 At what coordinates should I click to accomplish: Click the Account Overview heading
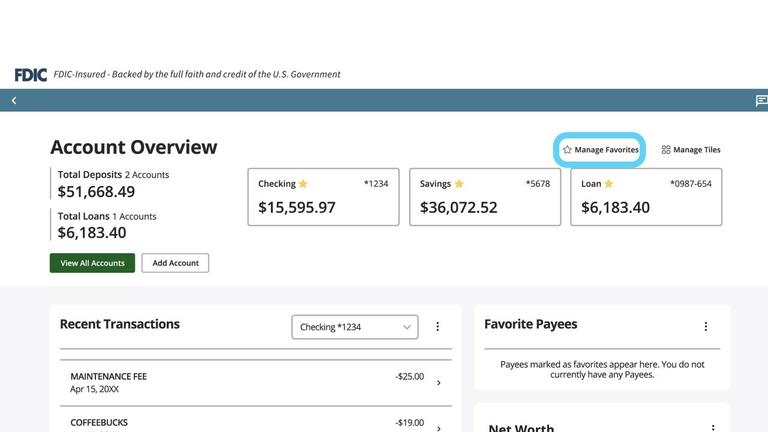click(x=134, y=147)
